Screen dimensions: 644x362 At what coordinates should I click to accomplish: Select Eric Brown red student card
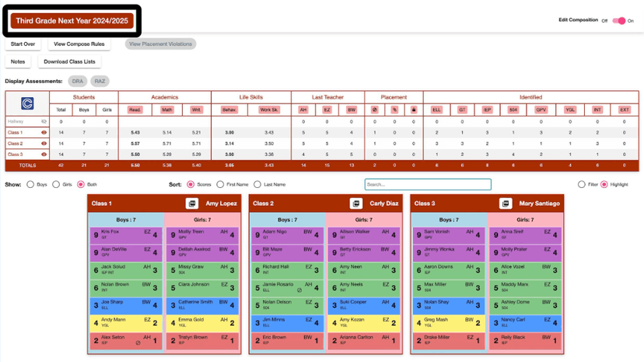point(287,341)
